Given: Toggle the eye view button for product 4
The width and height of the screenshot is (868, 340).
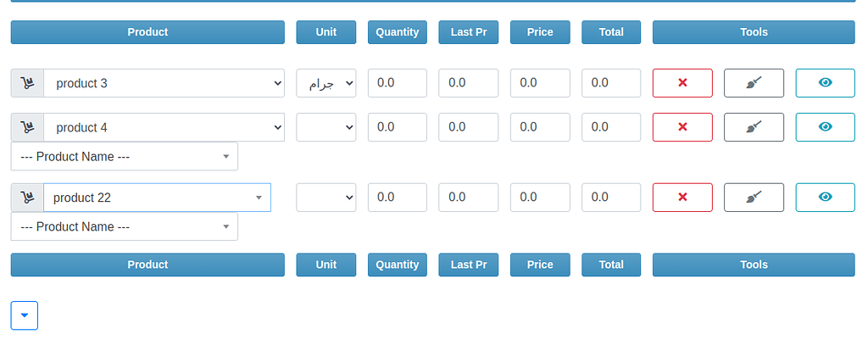Looking at the screenshot, I should (x=825, y=127).
